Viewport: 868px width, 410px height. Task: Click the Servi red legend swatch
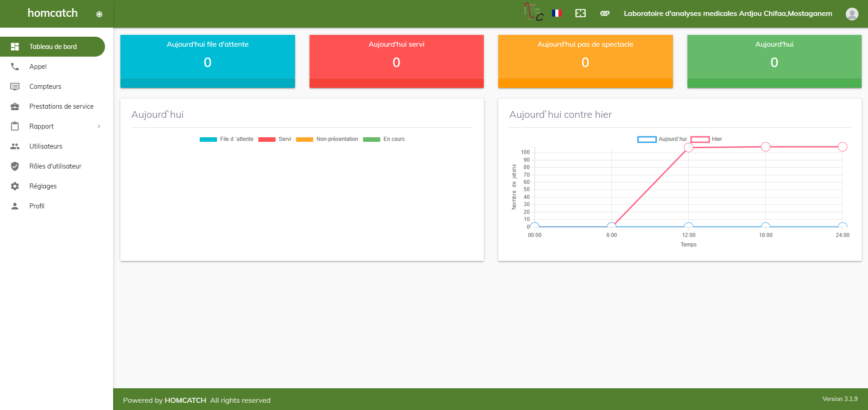267,139
